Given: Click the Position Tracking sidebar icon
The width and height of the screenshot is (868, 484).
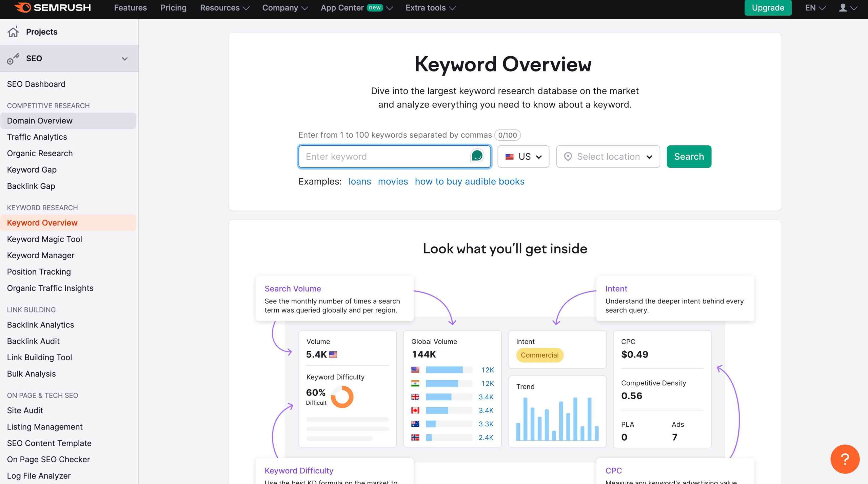Looking at the screenshot, I should pyautogui.click(x=38, y=272).
